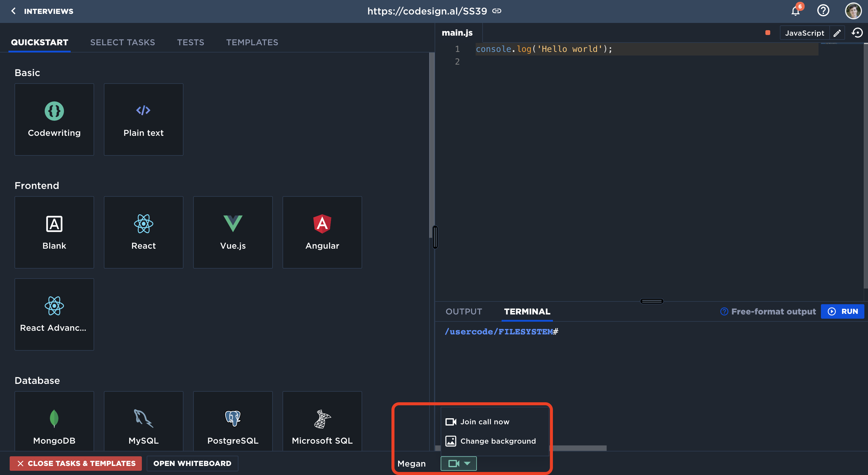Choose the Vue.js template

[x=233, y=232]
